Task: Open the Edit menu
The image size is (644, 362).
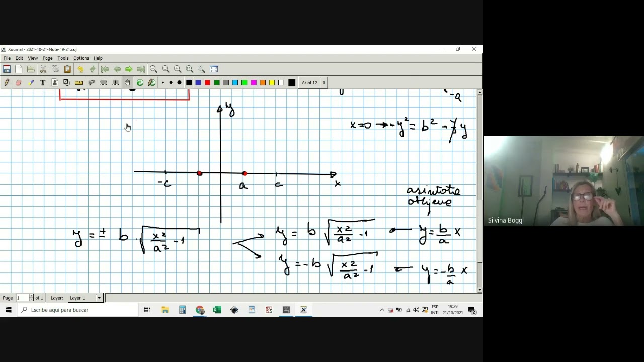Action: click(x=19, y=58)
